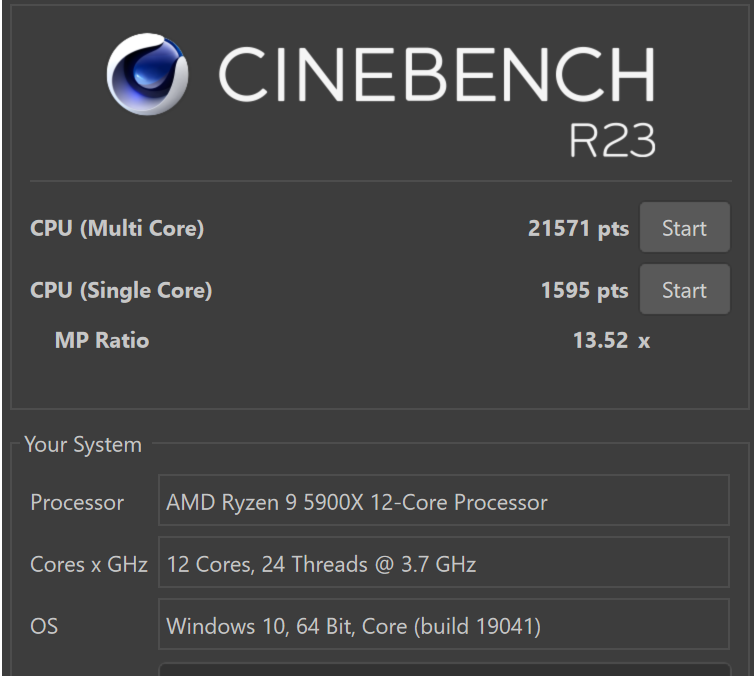The image size is (754, 676).
Task: Click the Processor field showing Ryzen 9 5900X
Action: [x=443, y=502]
